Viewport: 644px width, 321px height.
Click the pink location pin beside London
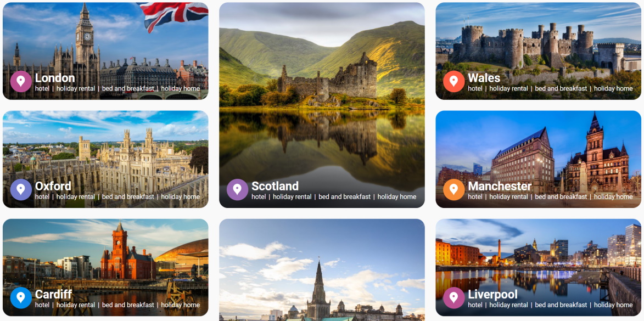pos(21,81)
